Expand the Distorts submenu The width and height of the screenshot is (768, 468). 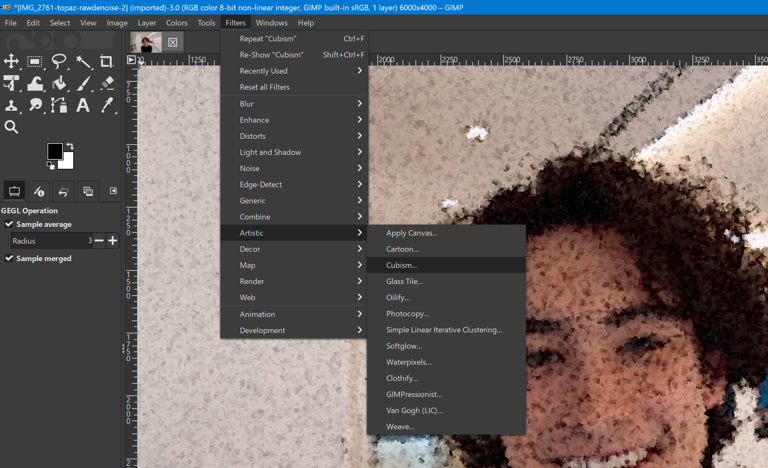294,136
